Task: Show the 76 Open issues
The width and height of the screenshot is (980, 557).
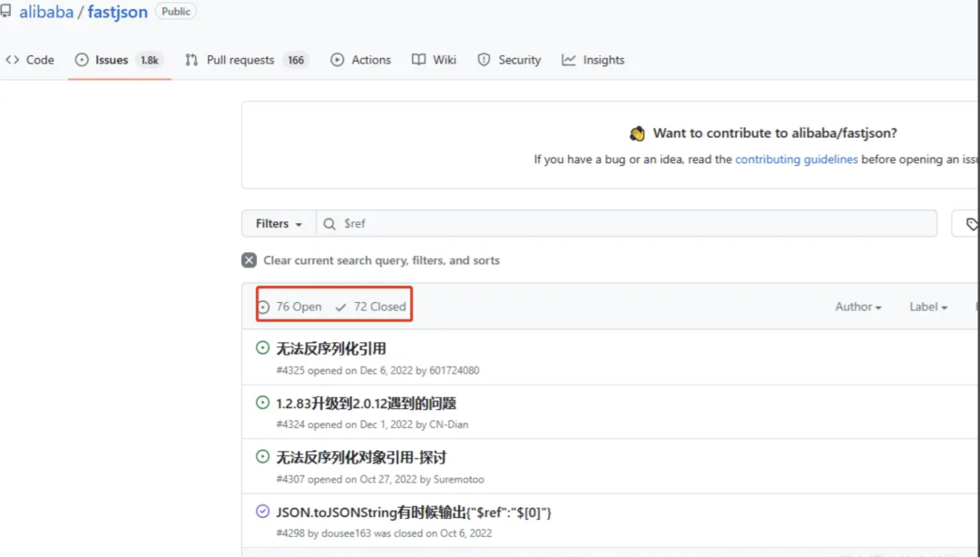Action: coord(289,307)
